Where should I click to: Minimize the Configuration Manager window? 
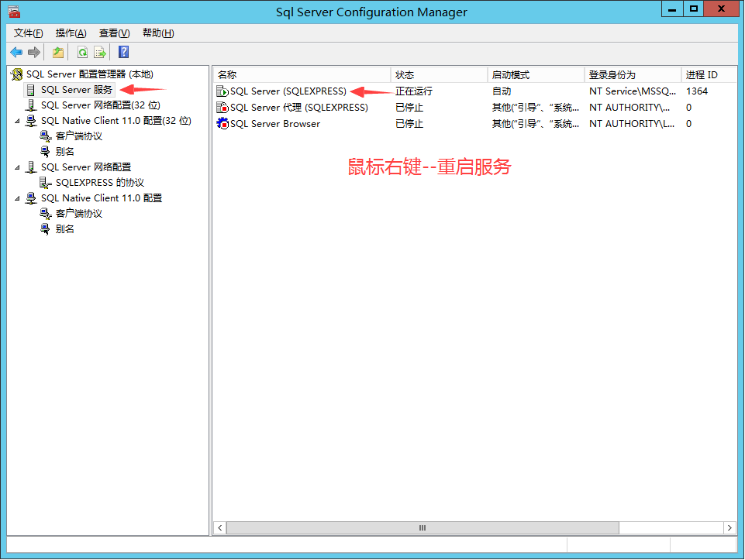point(672,9)
